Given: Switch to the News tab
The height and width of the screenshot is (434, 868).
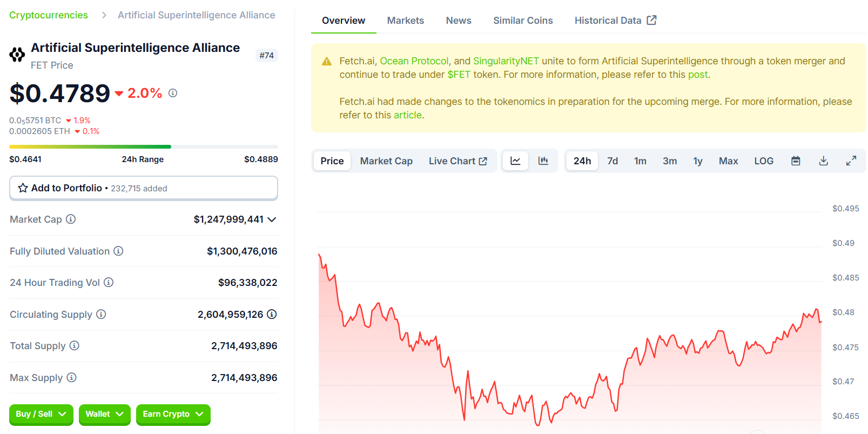Looking at the screenshot, I should click(x=459, y=21).
